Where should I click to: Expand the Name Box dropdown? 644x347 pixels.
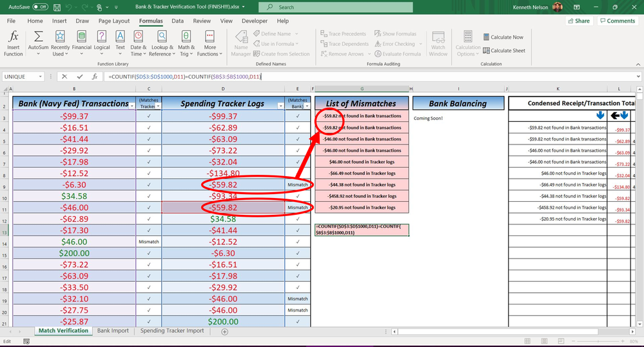tap(40, 77)
